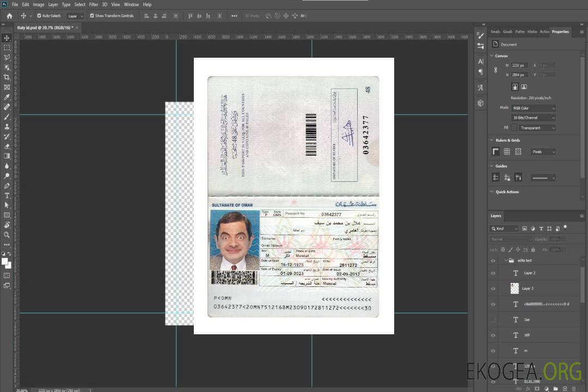Open the 3D panel cube icon
The height and width of the screenshot is (392, 588).
(480, 103)
